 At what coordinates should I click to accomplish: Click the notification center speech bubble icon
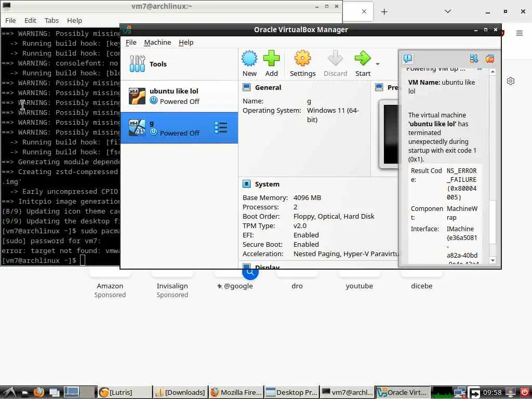[x=408, y=59]
